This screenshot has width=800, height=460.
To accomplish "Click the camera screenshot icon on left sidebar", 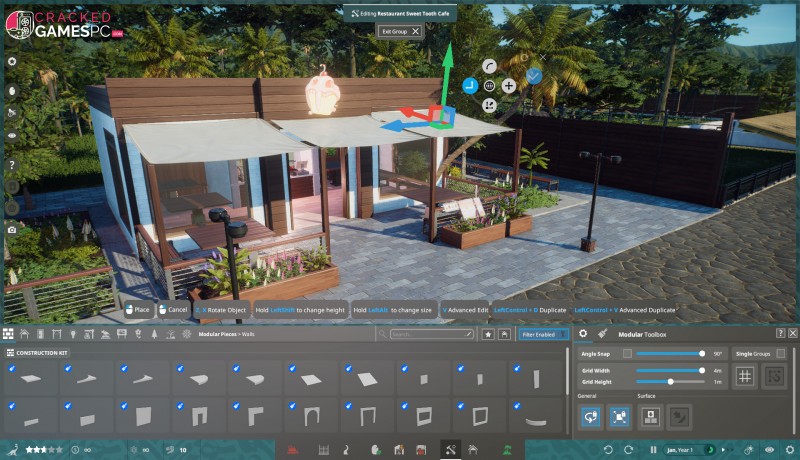I will (11, 229).
